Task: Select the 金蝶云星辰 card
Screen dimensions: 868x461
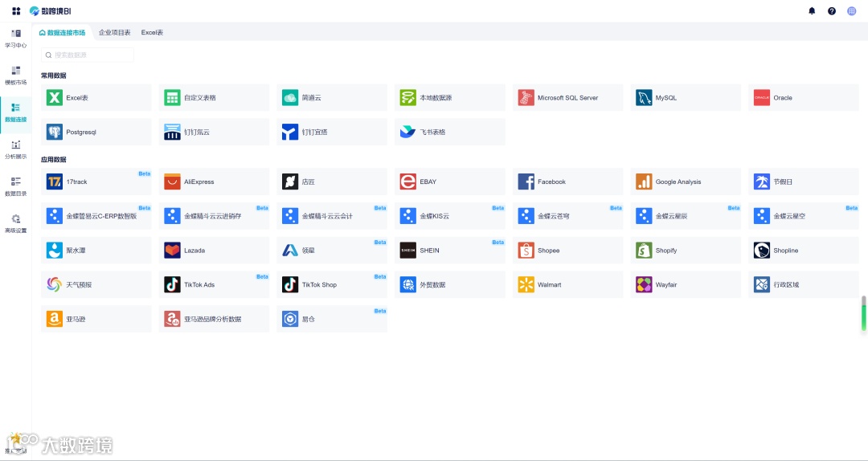Action: click(x=686, y=216)
